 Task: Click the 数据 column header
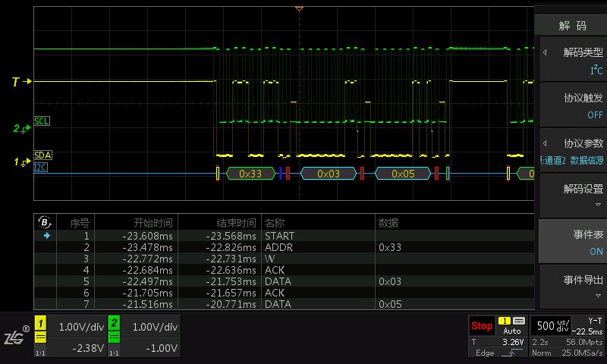[x=388, y=223]
